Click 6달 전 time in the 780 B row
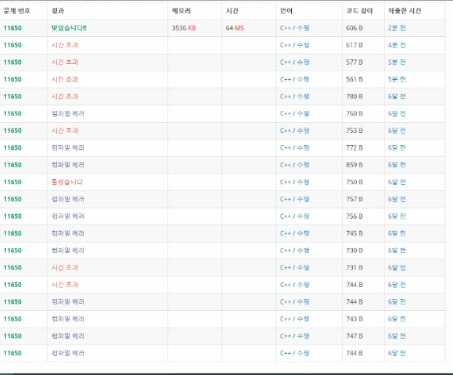 tap(397, 96)
